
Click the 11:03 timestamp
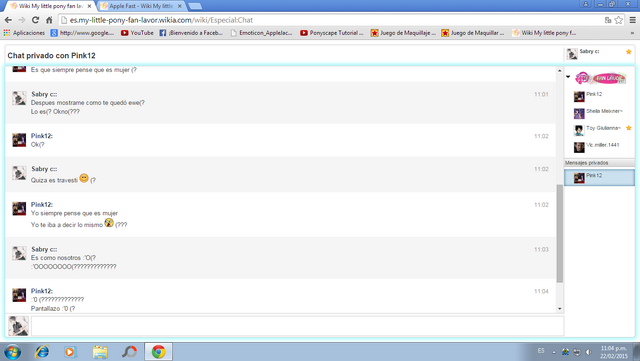tap(541, 250)
